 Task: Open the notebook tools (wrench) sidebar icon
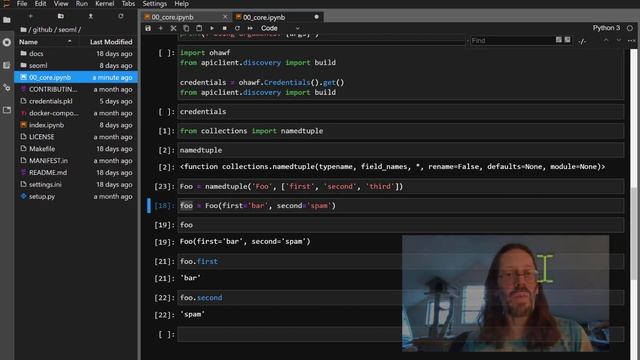point(7,87)
